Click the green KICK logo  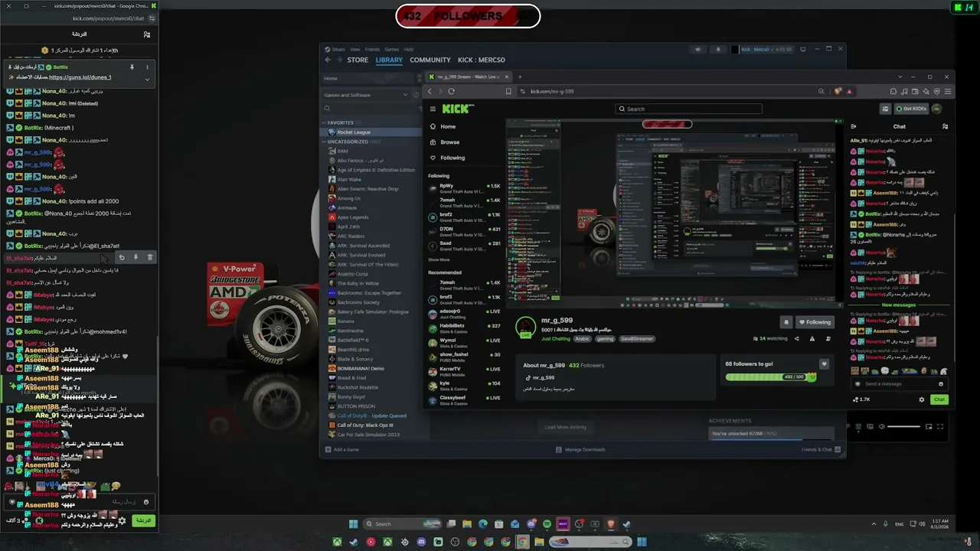pos(458,109)
